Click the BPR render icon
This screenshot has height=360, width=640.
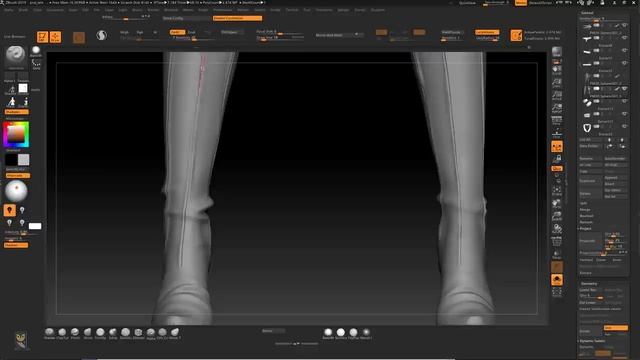[557, 51]
